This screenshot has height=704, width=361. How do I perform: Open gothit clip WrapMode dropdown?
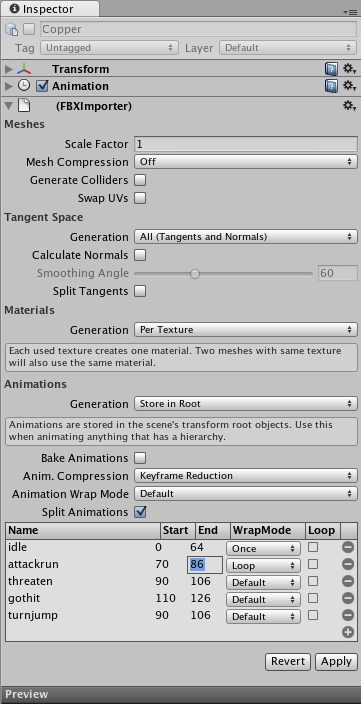tap(263, 599)
